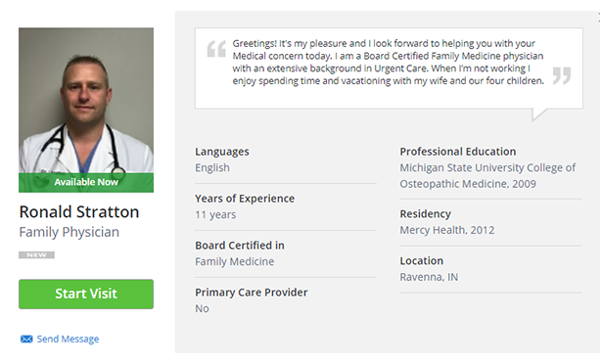The image size is (602, 364).
Task: Click the green Available Now banner
Action: tap(86, 182)
